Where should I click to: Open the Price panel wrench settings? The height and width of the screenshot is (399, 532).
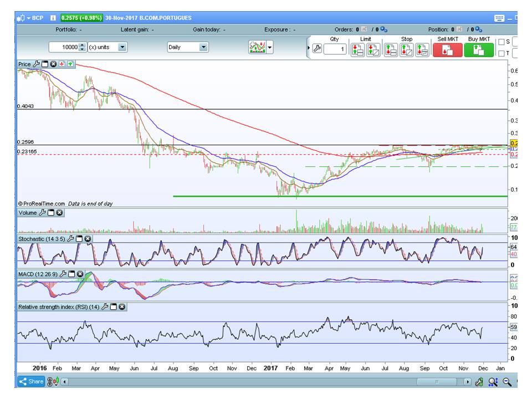point(37,64)
